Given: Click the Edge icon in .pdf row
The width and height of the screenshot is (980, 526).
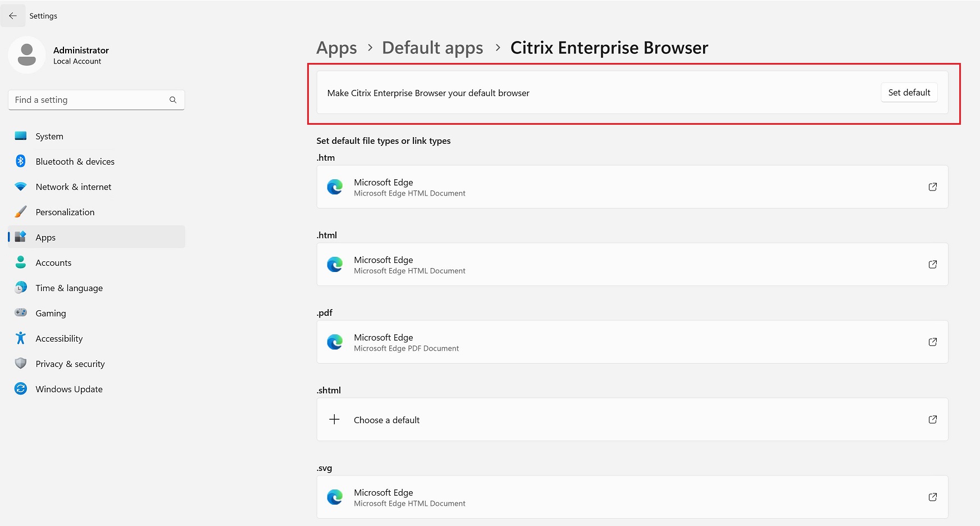Looking at the screenshot, I should point(335,342).
